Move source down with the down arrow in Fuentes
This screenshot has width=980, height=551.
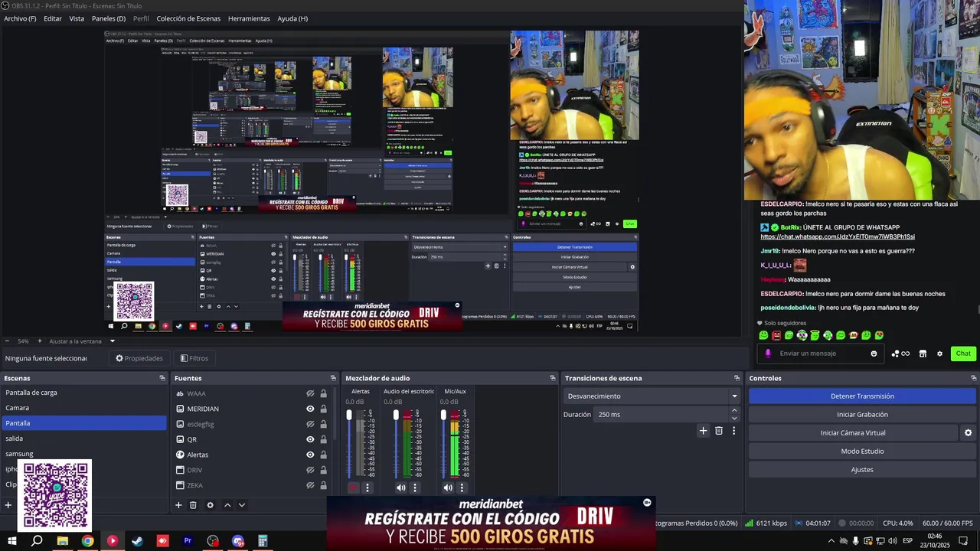tap(242, 505)
